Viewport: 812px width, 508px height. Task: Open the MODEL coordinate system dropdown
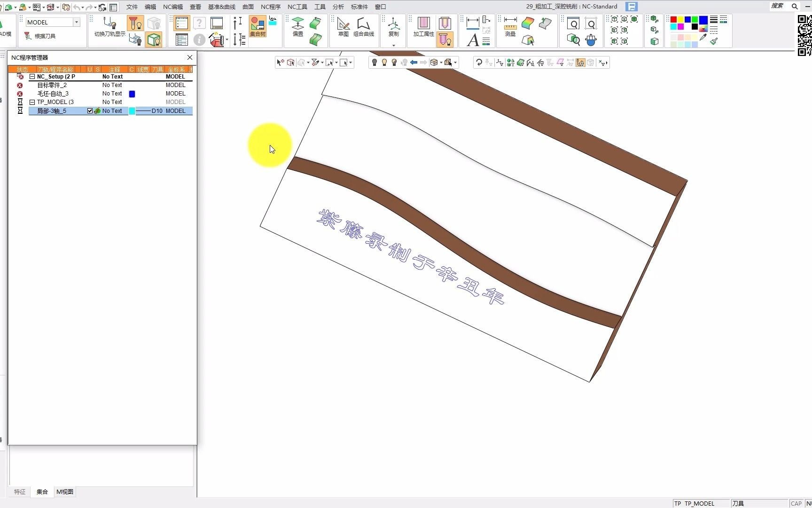point(76,22)
